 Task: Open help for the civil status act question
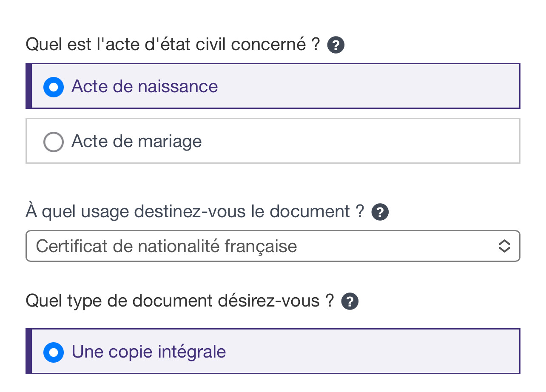tap(336, 45)
